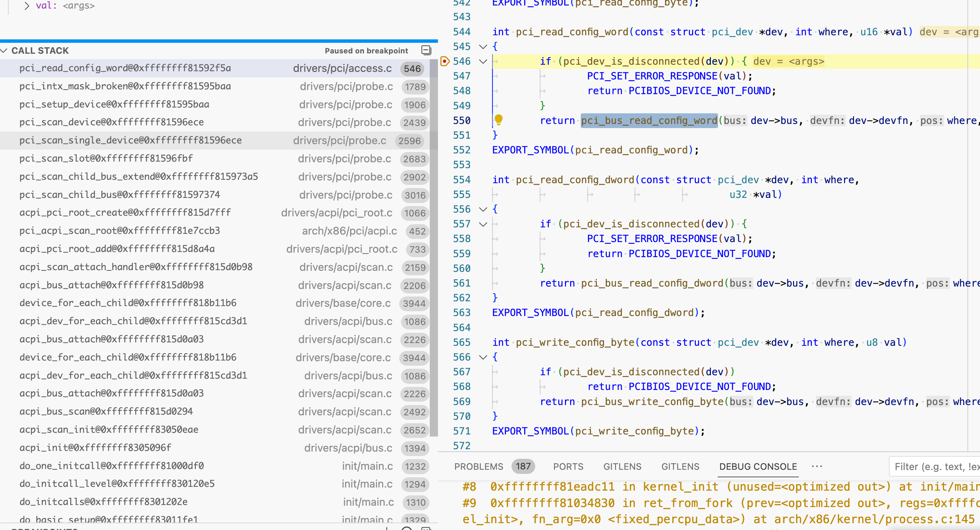
Task: Fold the function body at line 556
Action: [x=483, y=209]
